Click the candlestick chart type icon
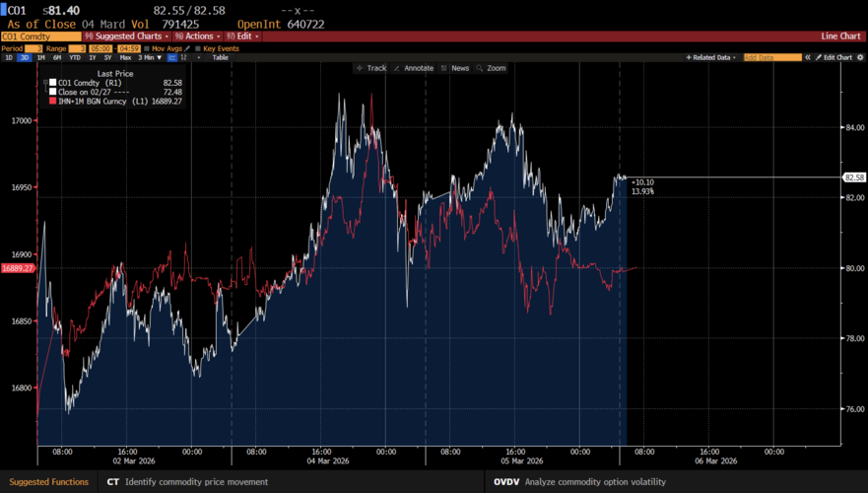Viewport: 868px width, 493px height. click(x=184, y=57)
